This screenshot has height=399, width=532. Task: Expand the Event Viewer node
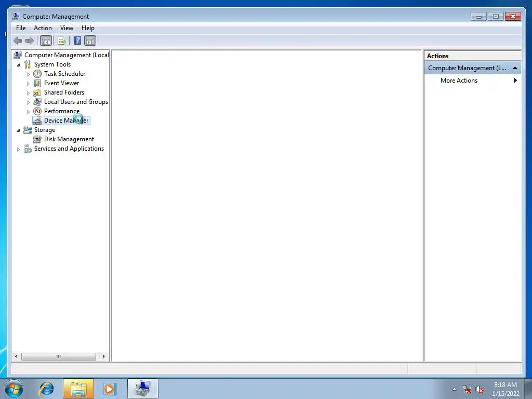(x=29, y=84)
